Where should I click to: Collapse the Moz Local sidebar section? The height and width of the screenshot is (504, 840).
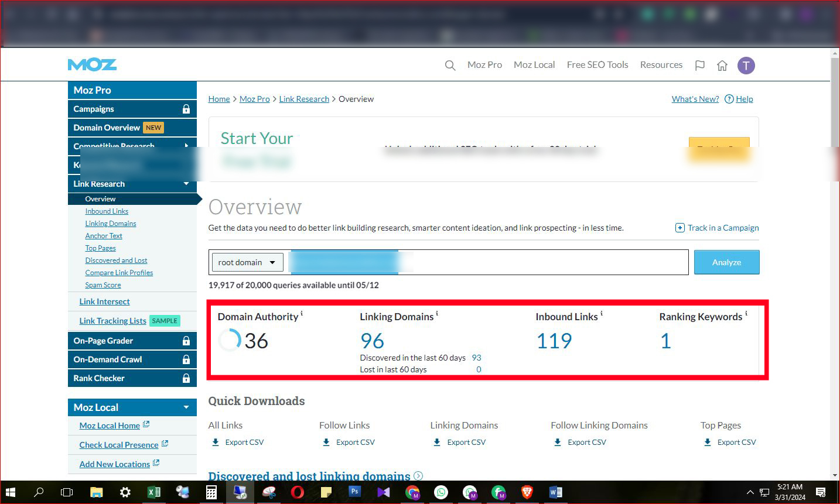click(186, 407)
